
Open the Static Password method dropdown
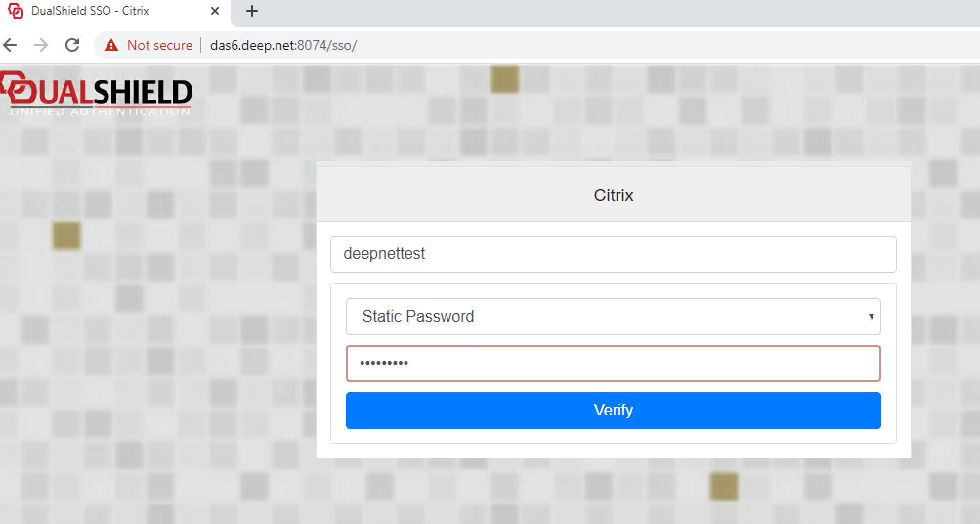pyautogui.click(x=613, y=317)
